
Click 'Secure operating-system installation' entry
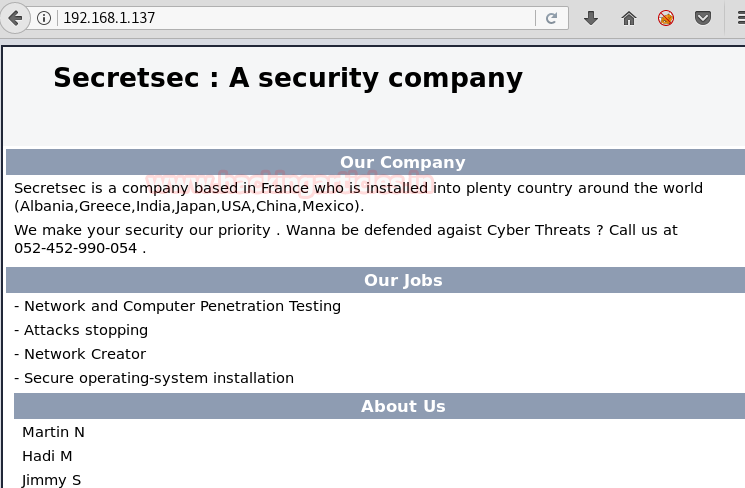[158, 378]
